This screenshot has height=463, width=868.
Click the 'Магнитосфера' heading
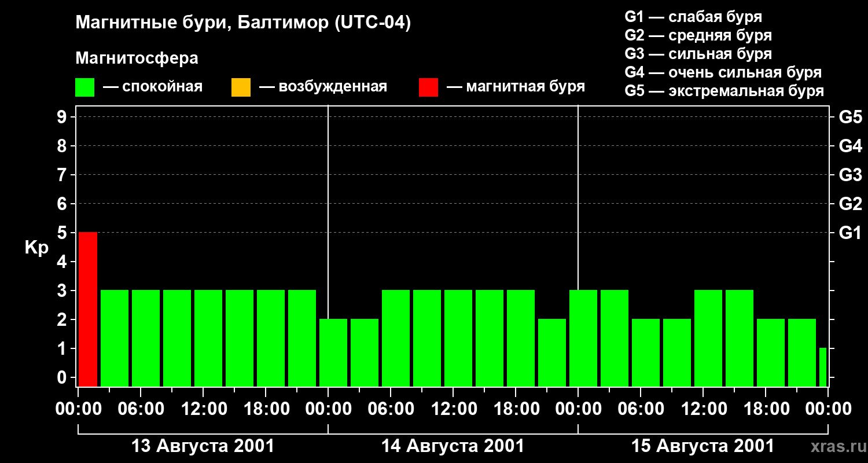tap(137, 58)
